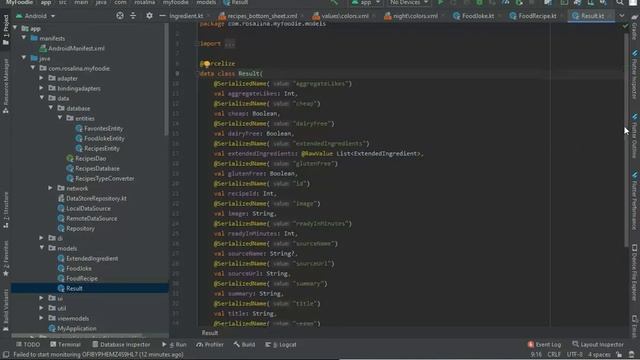Switch to the Ingredient.kt tab
Screen dimensions: 640x360
(x=186, y=16)
